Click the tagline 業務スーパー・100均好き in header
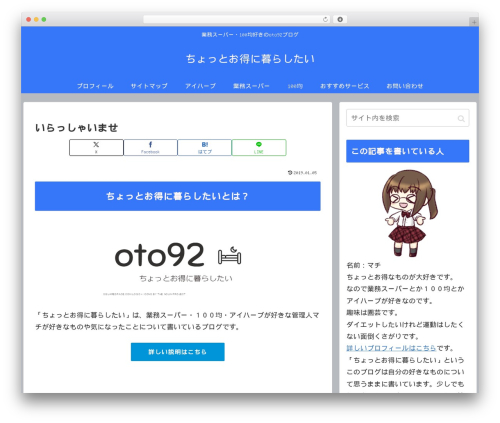The image size is (500, 423). [250, 35]
